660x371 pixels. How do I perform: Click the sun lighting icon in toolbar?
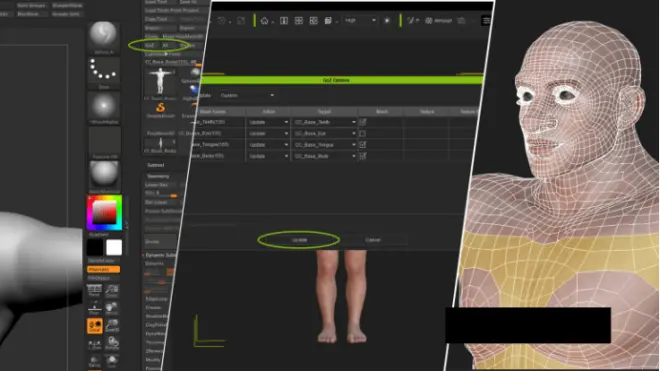pos(387,21)
